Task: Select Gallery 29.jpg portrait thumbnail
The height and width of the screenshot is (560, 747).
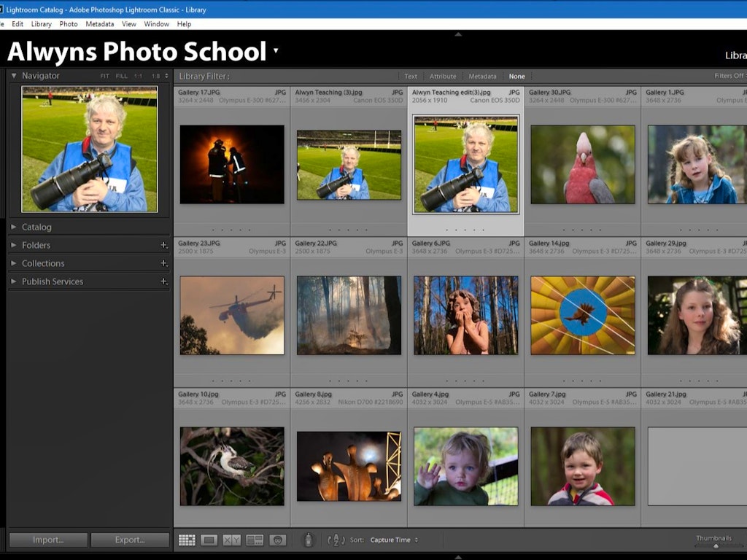Action: (x=697, y=315)
